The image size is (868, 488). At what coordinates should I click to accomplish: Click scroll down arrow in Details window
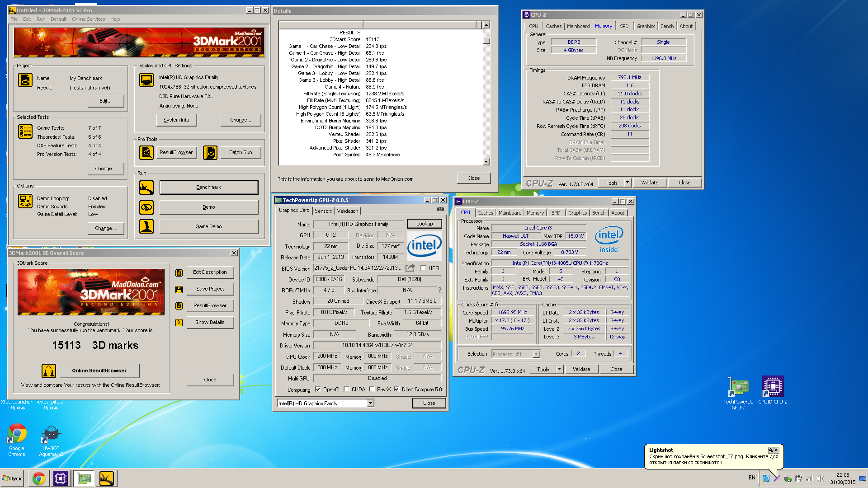tap(486, 162)
